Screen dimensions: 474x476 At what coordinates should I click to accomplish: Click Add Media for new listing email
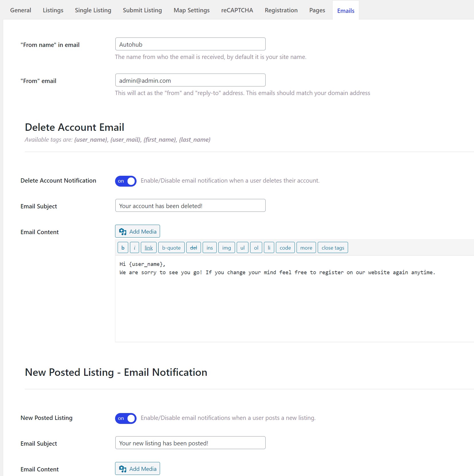pos(137,469)
